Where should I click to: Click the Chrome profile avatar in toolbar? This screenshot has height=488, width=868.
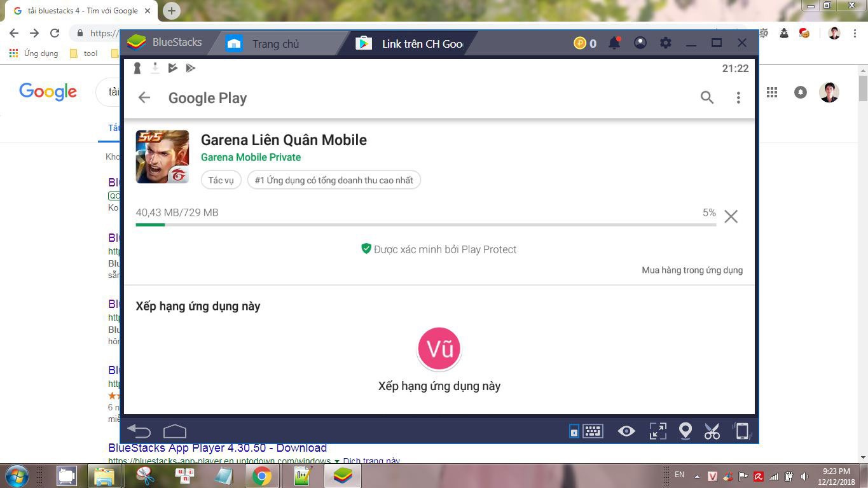coord(834,33)
